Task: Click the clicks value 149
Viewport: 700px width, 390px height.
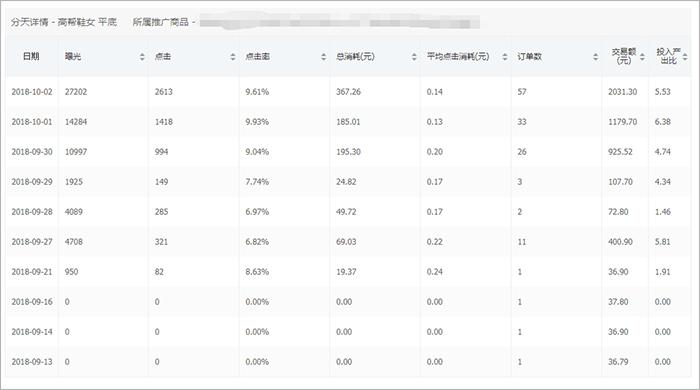Action: [x=161, y=182]
